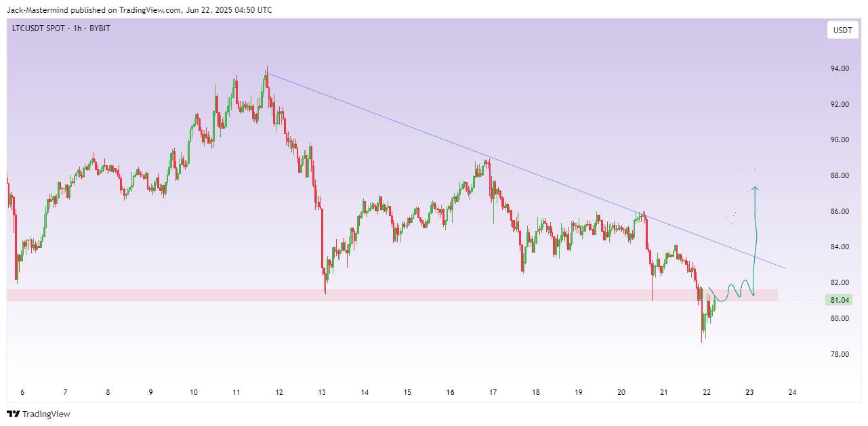Click the 94.00 price axis label
The width and height of the screenshot is (868, 426).
[840, 69]
